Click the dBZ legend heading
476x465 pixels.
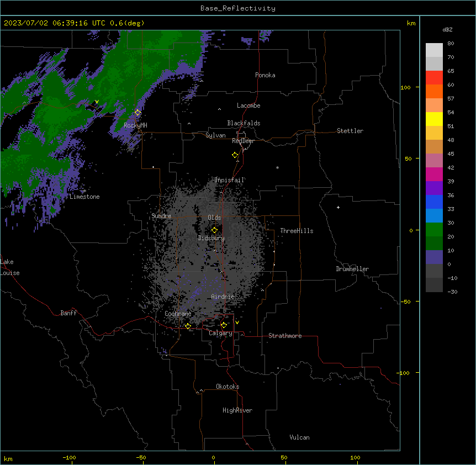click(x=447, y=29)
